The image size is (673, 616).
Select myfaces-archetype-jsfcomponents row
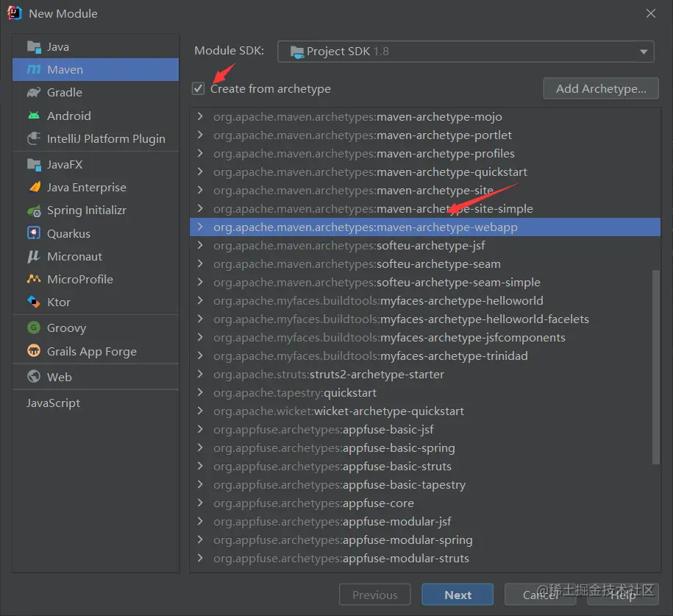click(x=425, y=338)
